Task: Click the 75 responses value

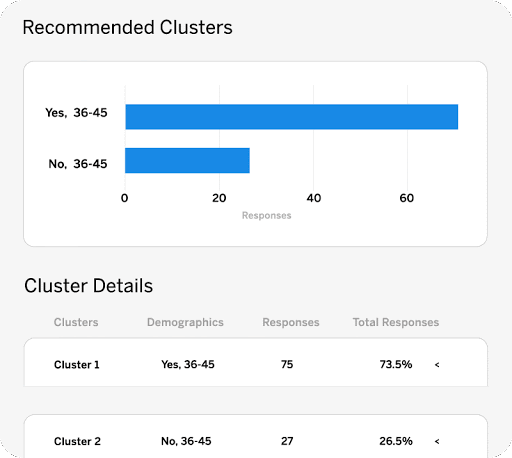Action: [x=287, y=364]
